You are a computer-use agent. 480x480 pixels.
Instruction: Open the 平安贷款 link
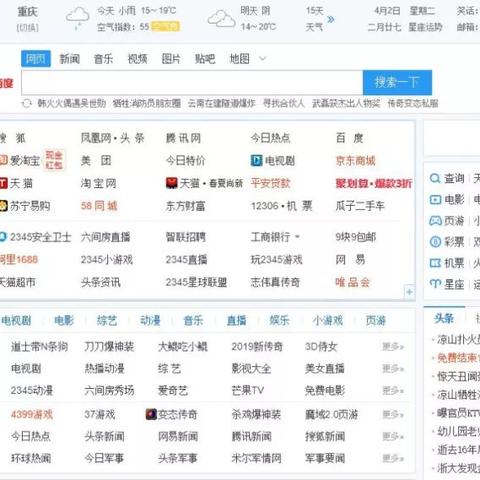tap(270, 183)
